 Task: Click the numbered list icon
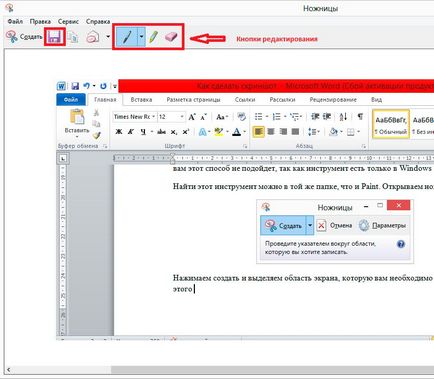click(x=276, y=116)
